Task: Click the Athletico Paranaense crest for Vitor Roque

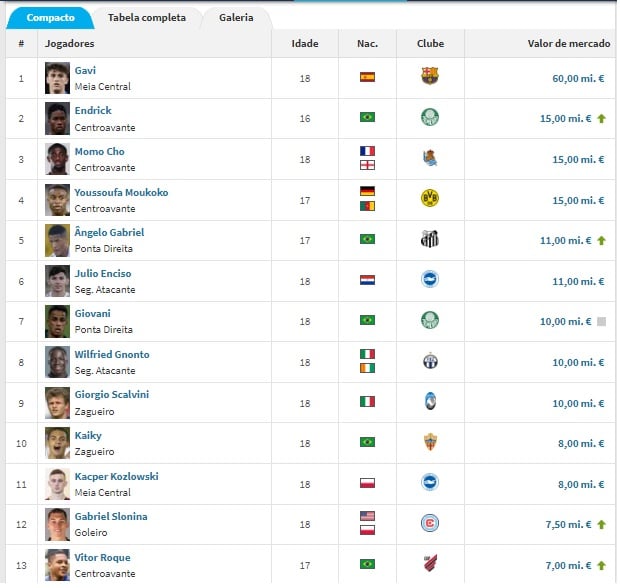Action: coord(430,563)
